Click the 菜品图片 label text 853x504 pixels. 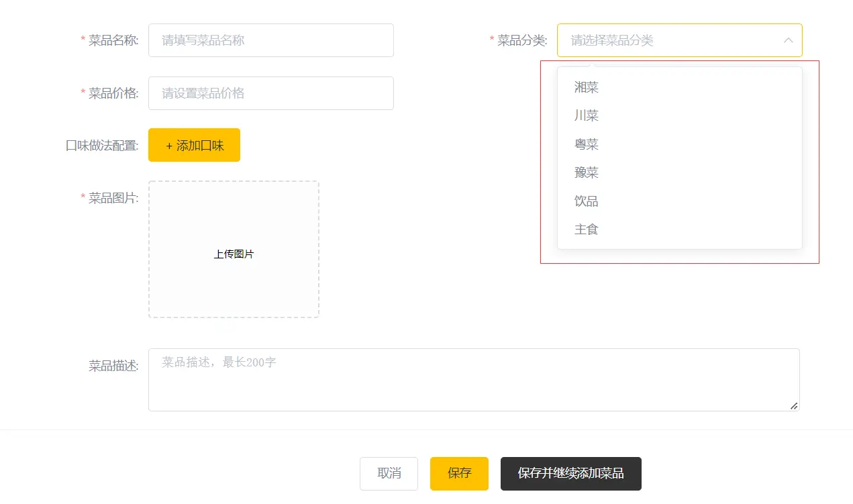(113, 198)
